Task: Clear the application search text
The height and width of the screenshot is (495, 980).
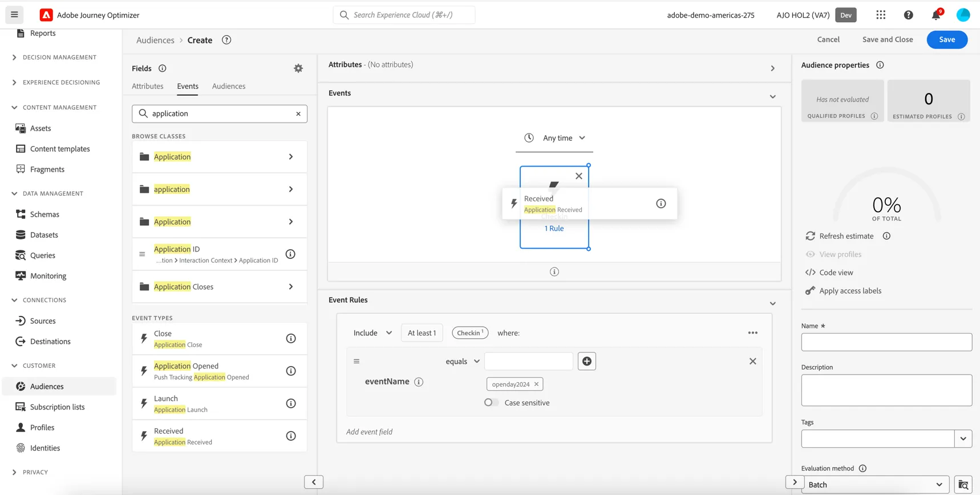Action: (x=298, y=113)
